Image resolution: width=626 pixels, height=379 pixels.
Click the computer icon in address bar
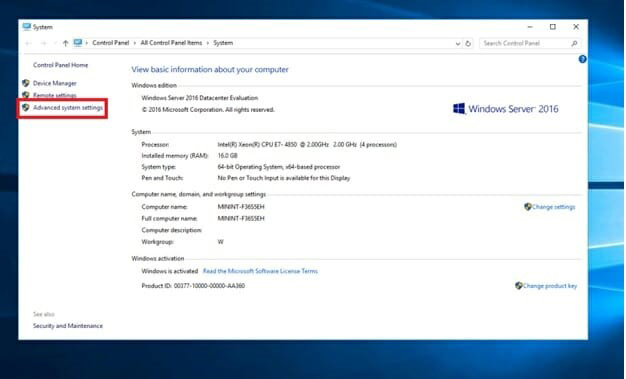78,43
